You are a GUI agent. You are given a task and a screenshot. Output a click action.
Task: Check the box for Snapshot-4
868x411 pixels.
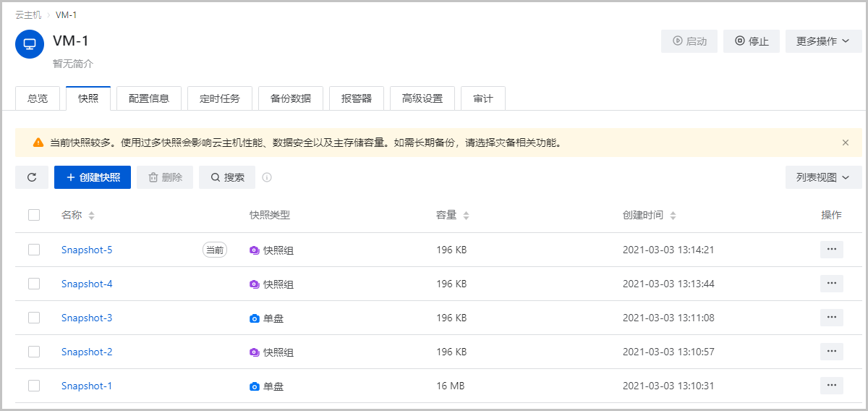click(34, 284)
